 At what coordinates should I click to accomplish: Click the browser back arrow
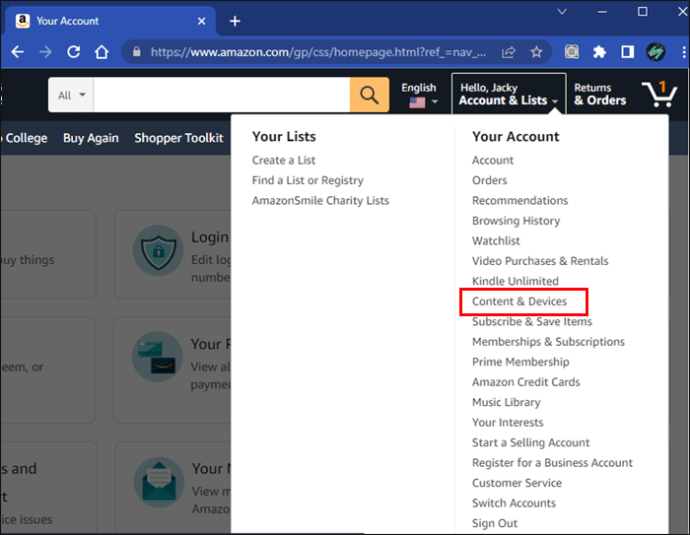click(18, 52)
